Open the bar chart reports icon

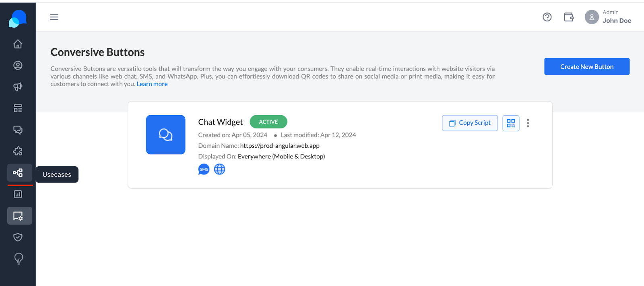click(x=18, y=194)
